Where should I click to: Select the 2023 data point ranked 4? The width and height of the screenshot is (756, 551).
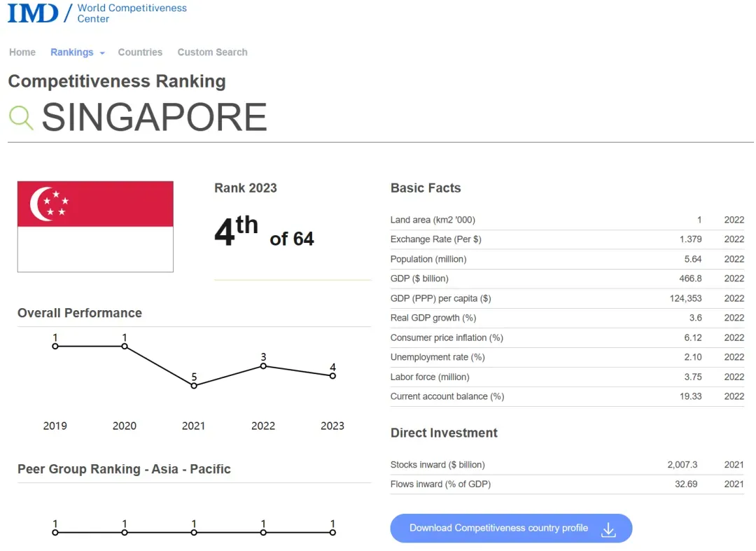pos(332,375)
